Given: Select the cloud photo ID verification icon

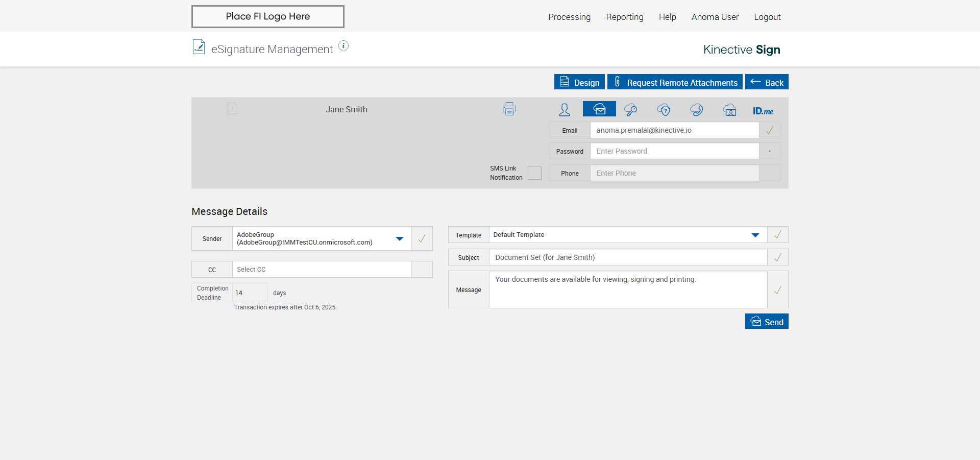Looking at the screenshot, I should [730, 110].
